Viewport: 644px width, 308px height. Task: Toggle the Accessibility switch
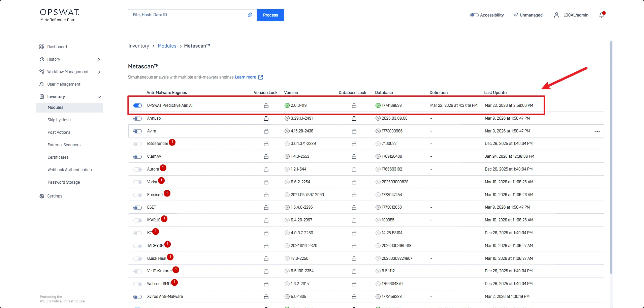(x=474, y=15)
